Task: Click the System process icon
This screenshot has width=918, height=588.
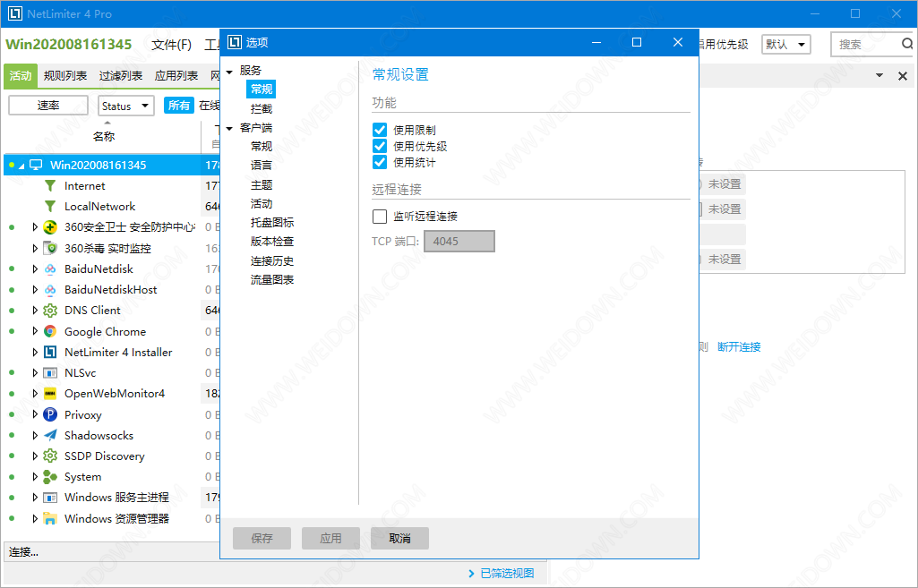Action: pos(50,477)
